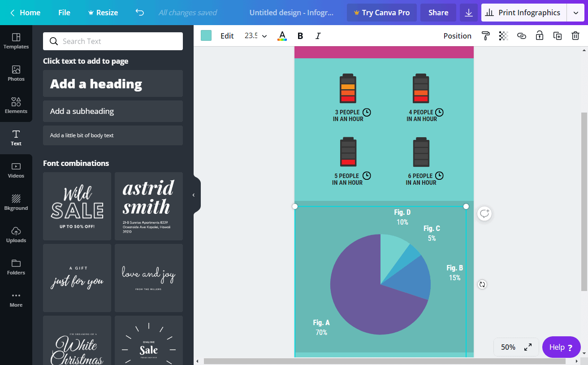This screenshot has height=365, width=588.
Task: Choose astrid smith font combination
Action: (149, 206)
